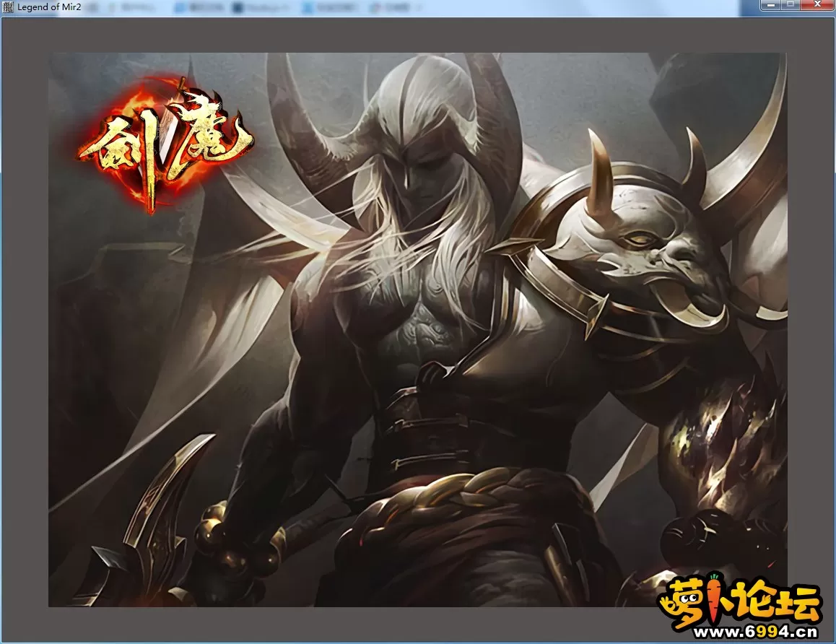Click the game splash artwork image
The width and height of the screenshot is (836, 644).
tap(417, 329)
